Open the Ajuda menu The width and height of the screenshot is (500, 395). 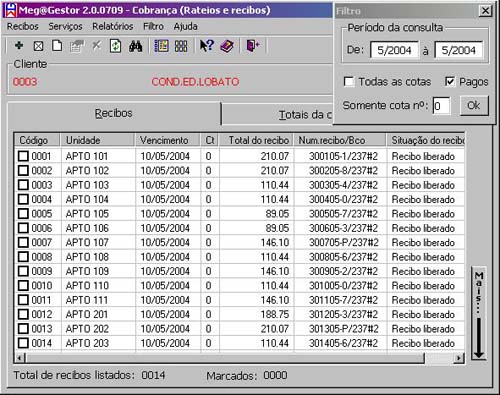click(x=185, y=26)
